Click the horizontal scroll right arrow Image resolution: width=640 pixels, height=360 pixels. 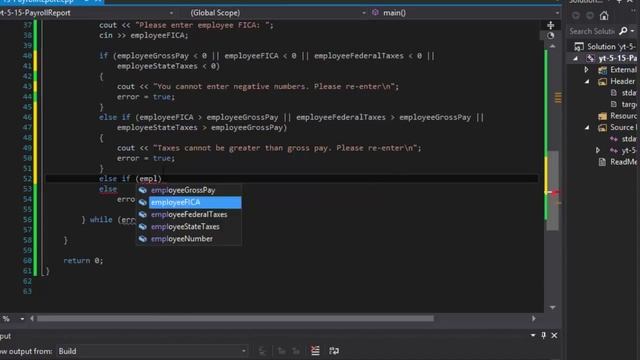533,318
